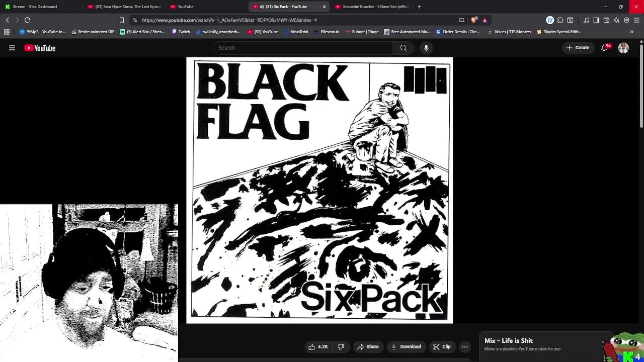This screenshot has width=644, height=362.
Task: Open the Twitch bookmark
Action: pyautogui.click(x=181, y=32)
